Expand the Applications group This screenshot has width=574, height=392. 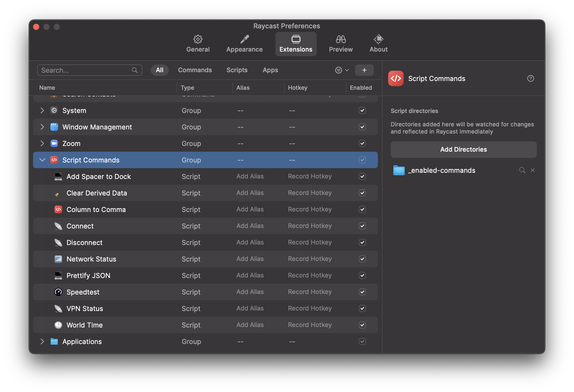coord(42,341)
